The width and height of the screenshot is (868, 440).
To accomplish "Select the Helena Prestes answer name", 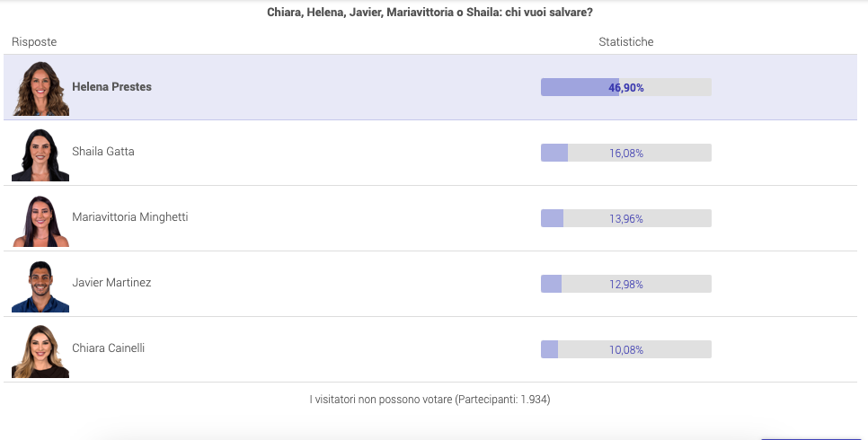I will [111, 87].
